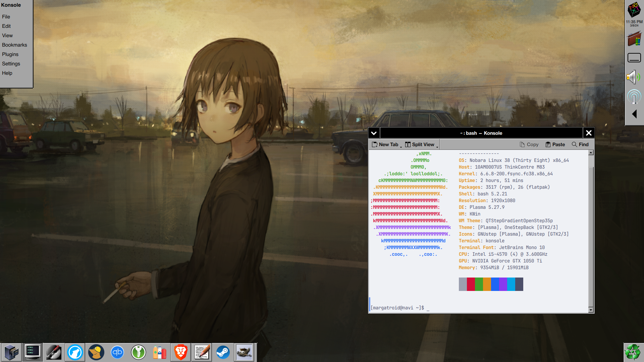Click the Shell line bash 5.2.21
Viewport: 644px width, 362px height.
pyautogui.click(x=483, y=194)
